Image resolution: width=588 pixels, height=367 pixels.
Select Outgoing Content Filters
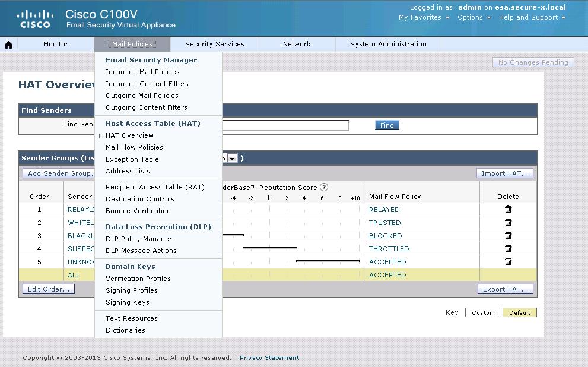[x=146, y=107]
